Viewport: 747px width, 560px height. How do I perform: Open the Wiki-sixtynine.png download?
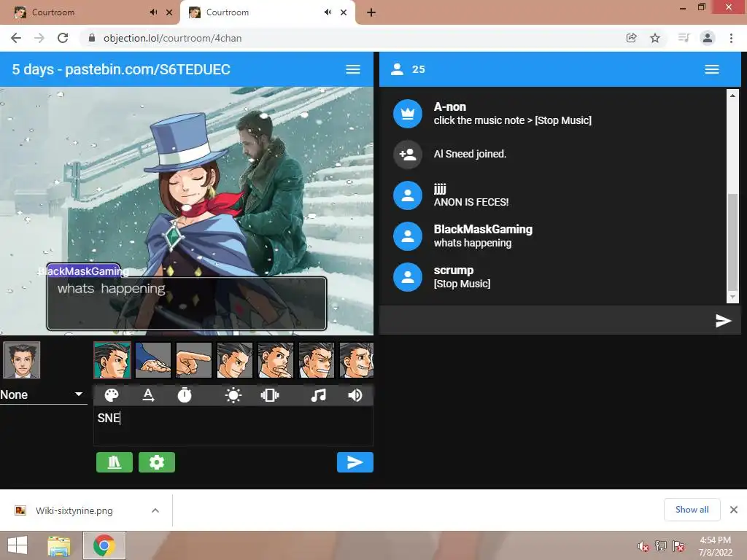(x=74, y=510)
